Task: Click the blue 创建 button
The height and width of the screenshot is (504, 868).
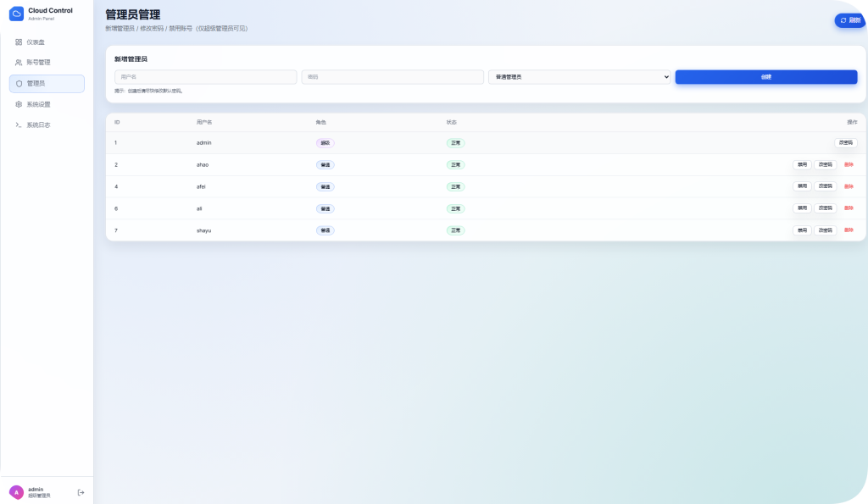Action: coord(766,77)
